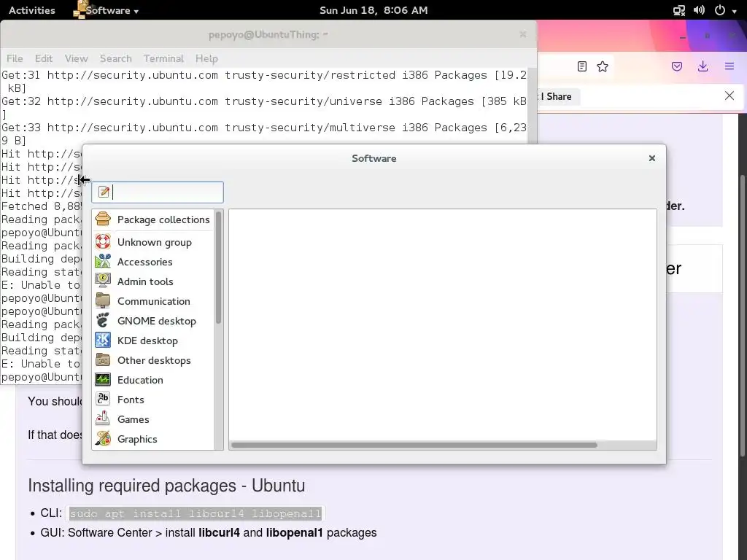Click the results pane horizontal scrollbar
The width and height of the screenshot is (747, 560).
pyautogui.click(x=414, y=446)
